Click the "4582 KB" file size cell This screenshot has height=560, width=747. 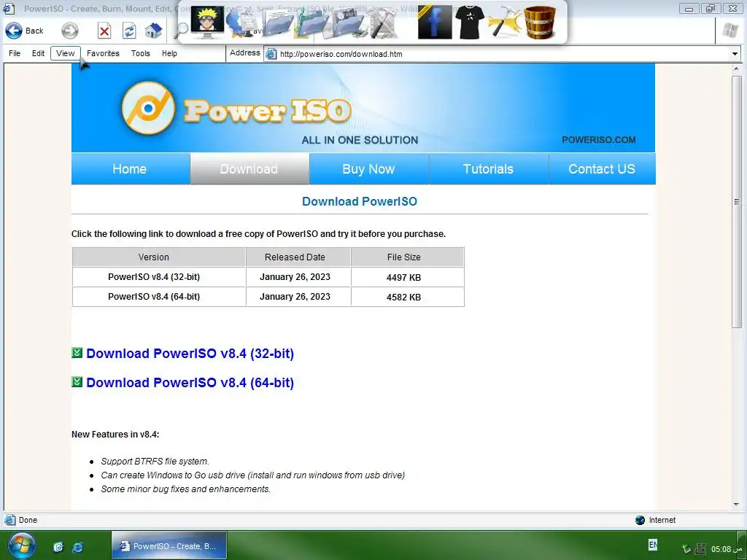407,296
